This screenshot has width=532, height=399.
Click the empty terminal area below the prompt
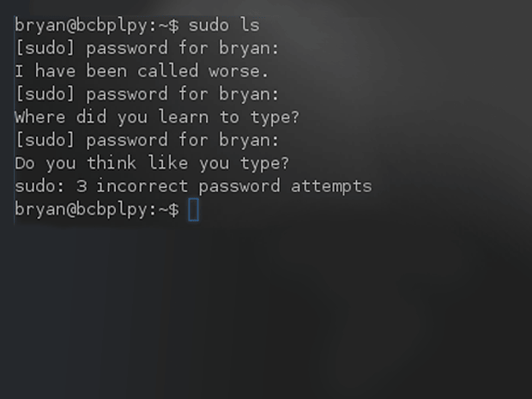pos(266,309)
